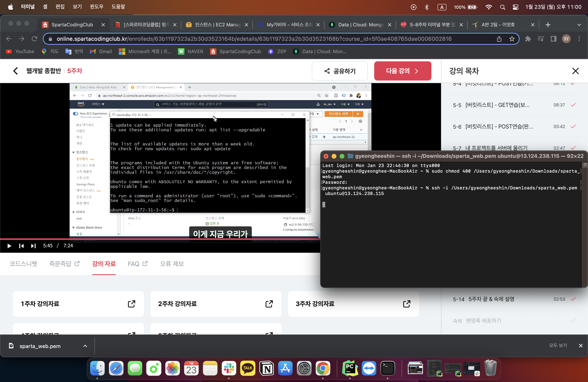The image size is (588, 382).
Task: Go back with the 웹개발 종합반 arrow
Action: coord(15,71)
